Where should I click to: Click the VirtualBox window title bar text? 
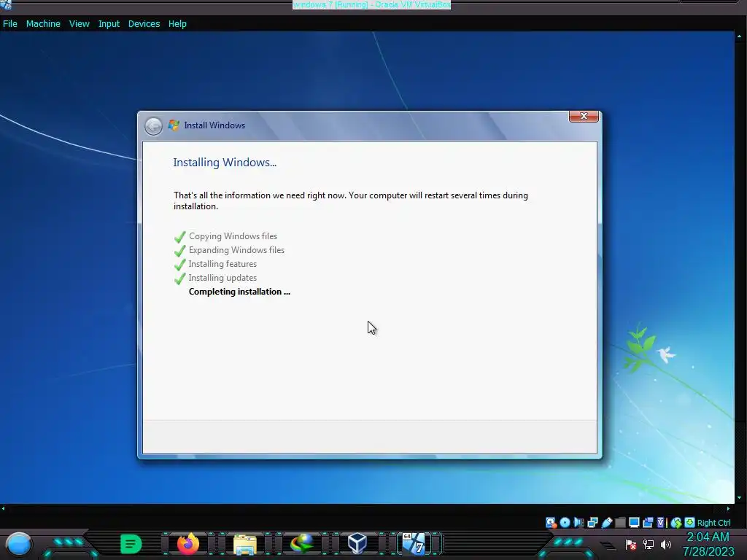click(371, 5)
